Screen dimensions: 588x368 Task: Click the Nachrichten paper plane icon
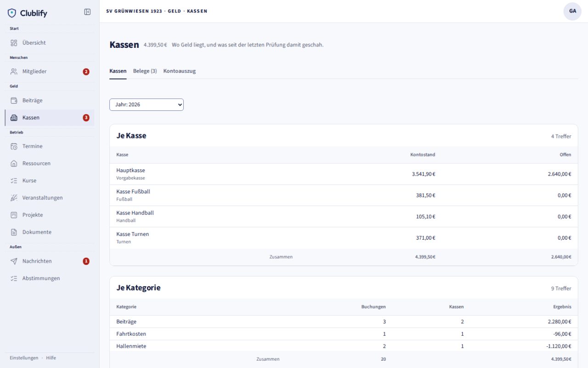click(x=14, y=261)
